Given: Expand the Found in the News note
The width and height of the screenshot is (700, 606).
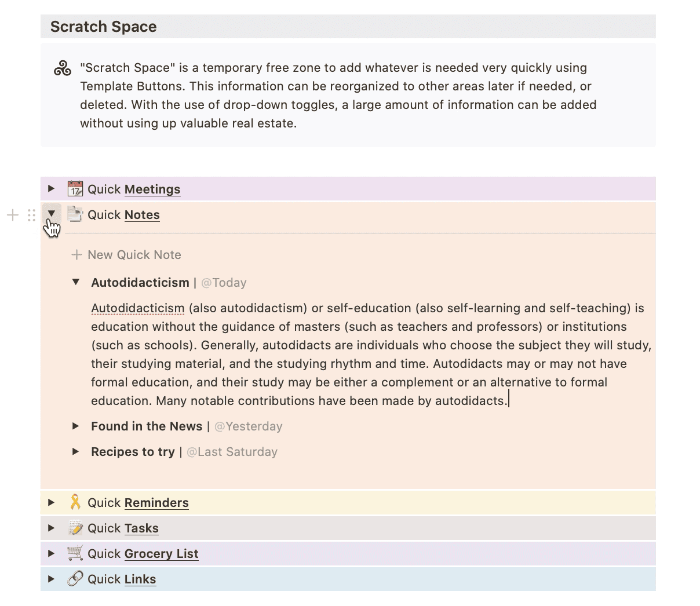Looking at the screenshot, I should click(x=76, y=426).
